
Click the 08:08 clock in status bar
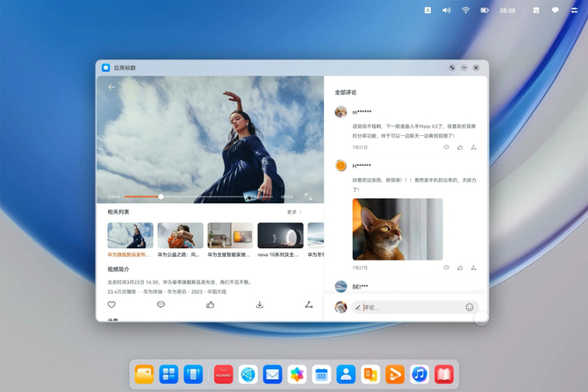point(507,11)
